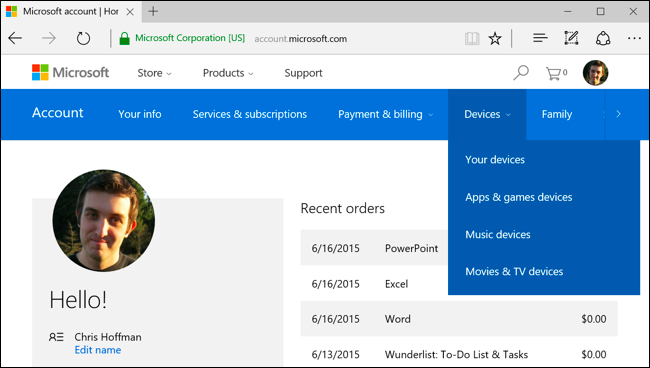This screenshot has width=650, height=368.
Task: Open the search magnifier icon
Action: click(x=521, y=73)
